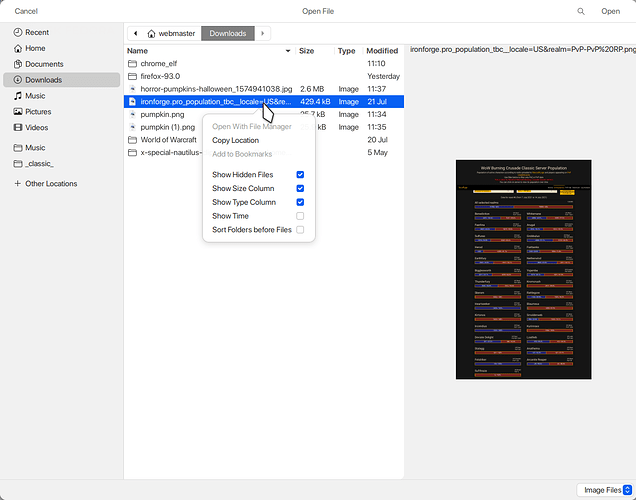The image size is (636, 500).
Task: Open Other Locations in sidebar
Action: (51, 183)
